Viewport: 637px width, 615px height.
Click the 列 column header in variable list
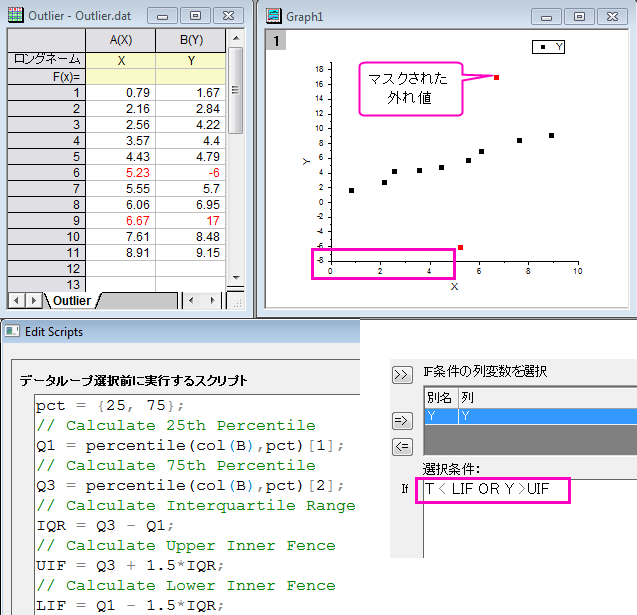[548, 398]
